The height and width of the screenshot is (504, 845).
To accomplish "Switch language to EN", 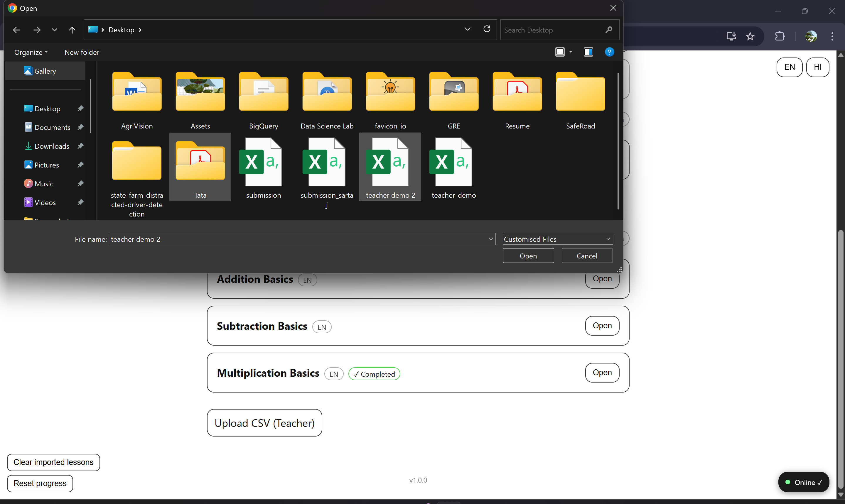I will 789,67.
